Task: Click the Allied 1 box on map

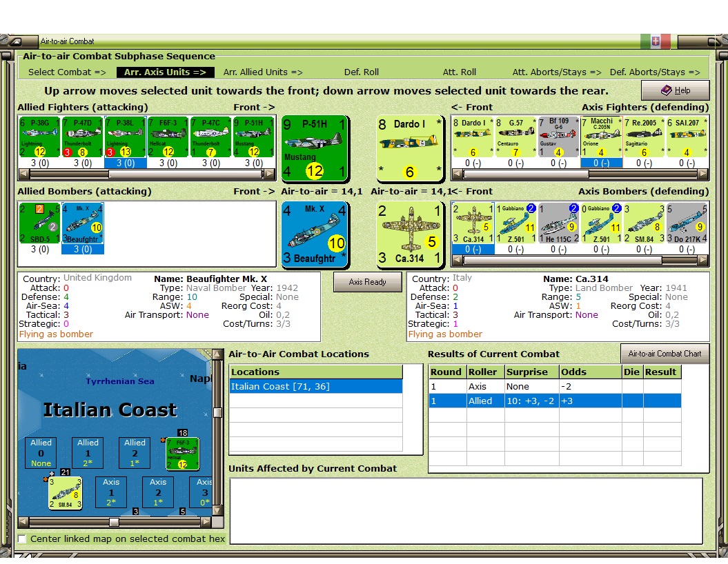Action: pos(88,453)
